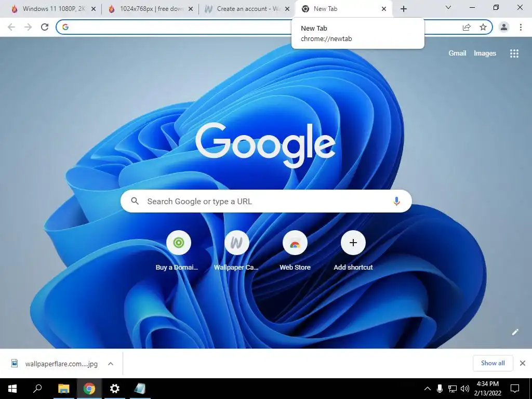Click the taskbar clock showing 4:34 PM
Screen dimensions: 532x399
(487, 389)
